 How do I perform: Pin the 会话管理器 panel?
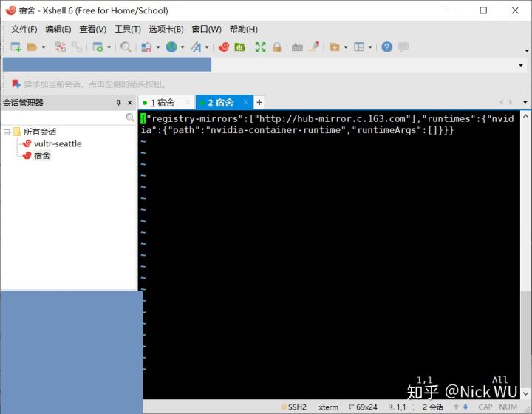[x=119, y=103]
